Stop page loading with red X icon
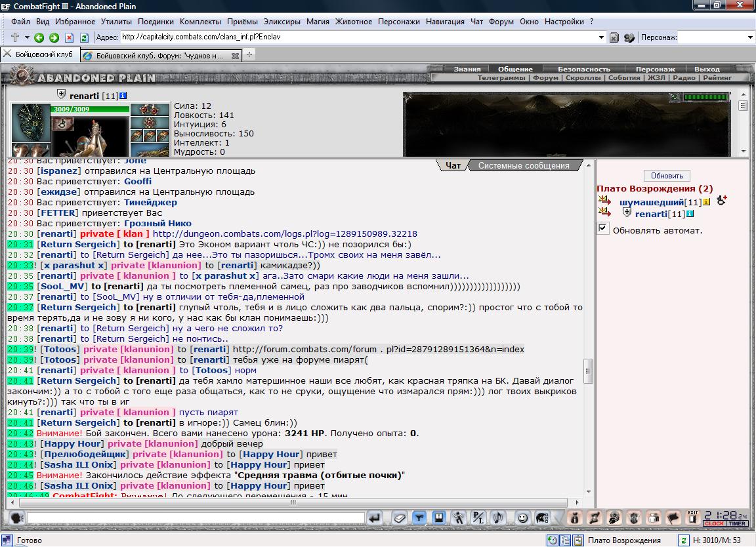Viewport: 756px width, 547px height. coord(69,37)
